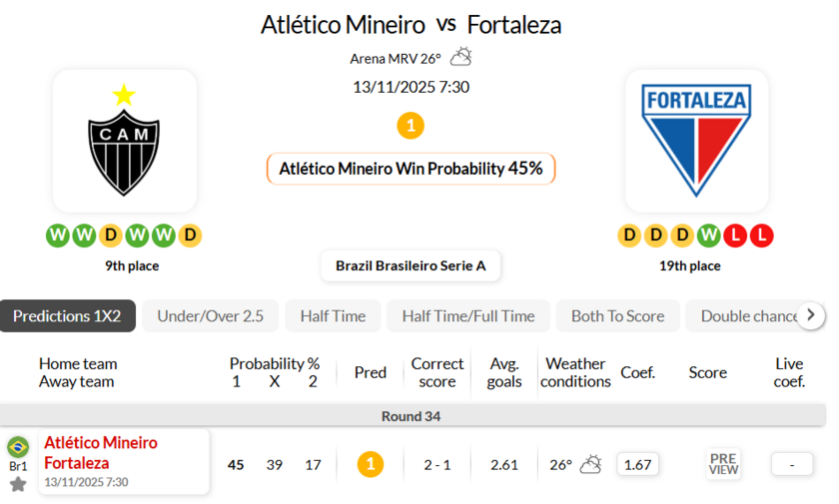Image resolution: width=839 pixels, height=504 pixels.
Task: Click the Brazil flag league icon
Action: (x=18, y=446)
